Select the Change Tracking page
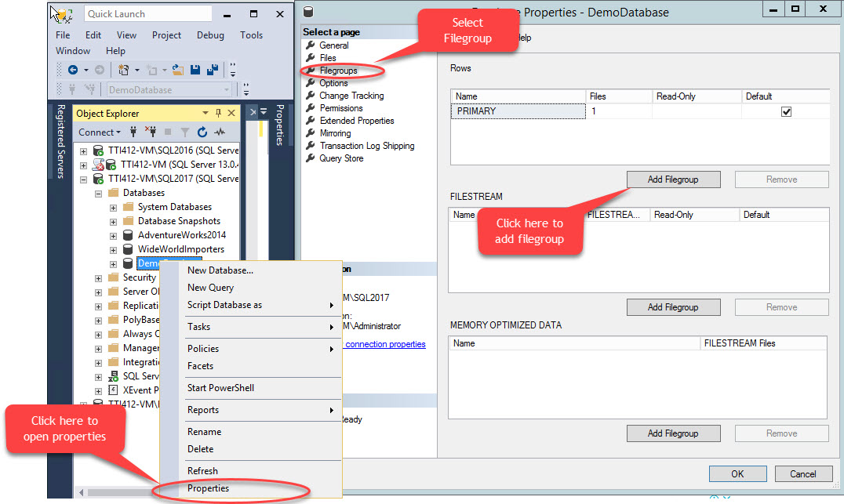844x504 pixels. click(351, 96)
